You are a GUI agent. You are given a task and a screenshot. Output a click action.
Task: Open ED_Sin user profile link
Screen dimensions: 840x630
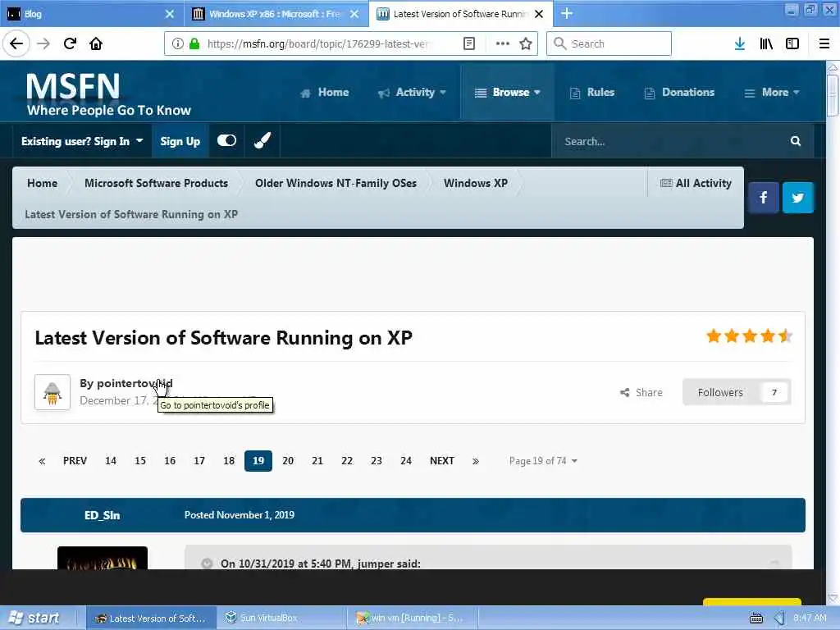[x=102, y=515]
